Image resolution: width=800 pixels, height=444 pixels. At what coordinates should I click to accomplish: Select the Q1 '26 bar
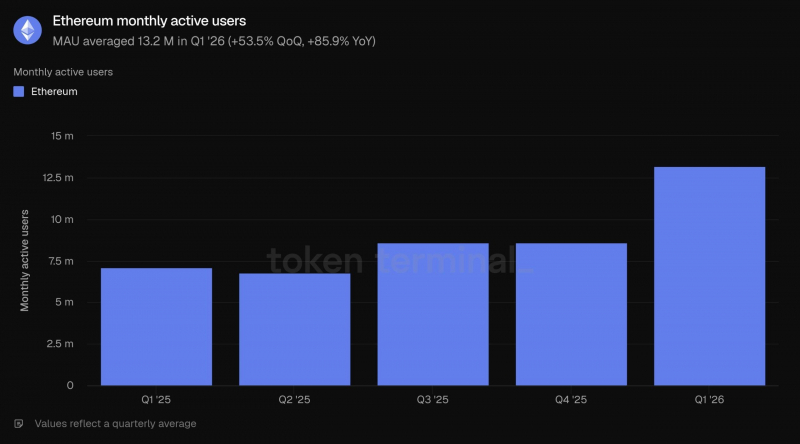pyautogui.click(x=710, y=276)
